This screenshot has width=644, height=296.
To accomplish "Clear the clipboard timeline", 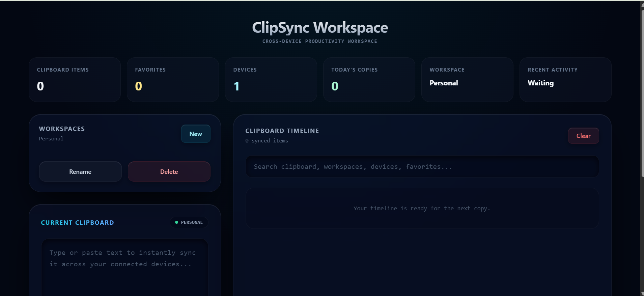I will coord(583,136).
